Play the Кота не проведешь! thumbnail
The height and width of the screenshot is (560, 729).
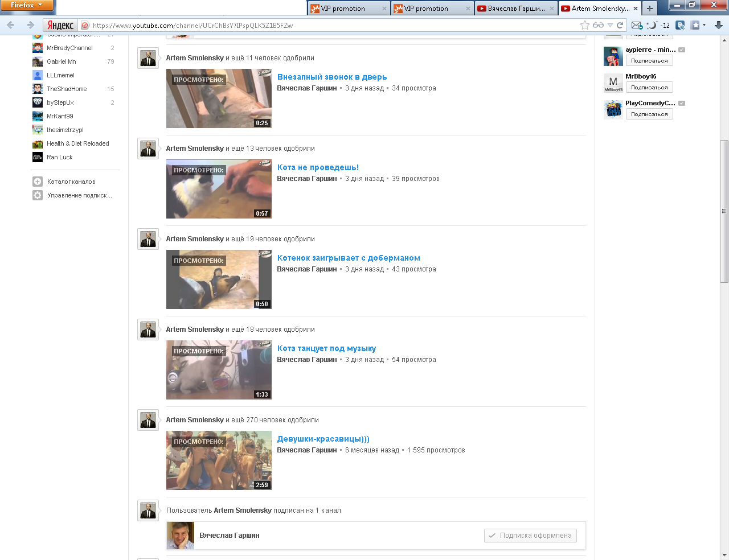coord(219,189)
